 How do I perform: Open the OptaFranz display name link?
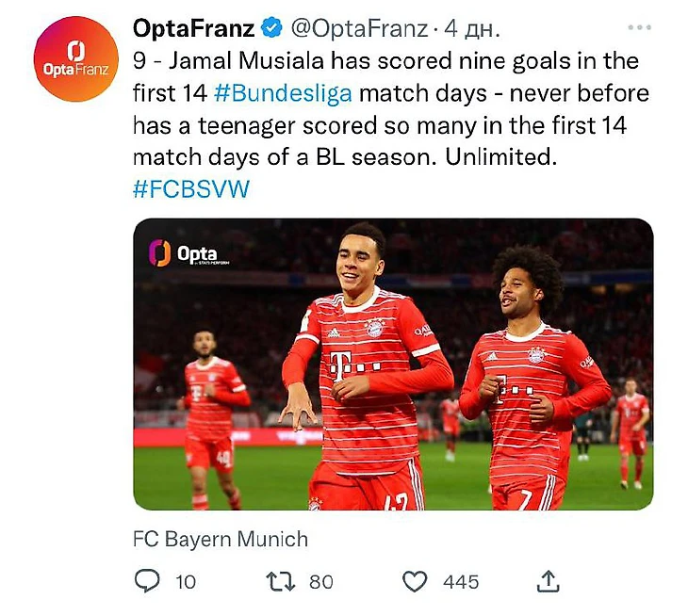pyautogui.click(x=193, y=29)
